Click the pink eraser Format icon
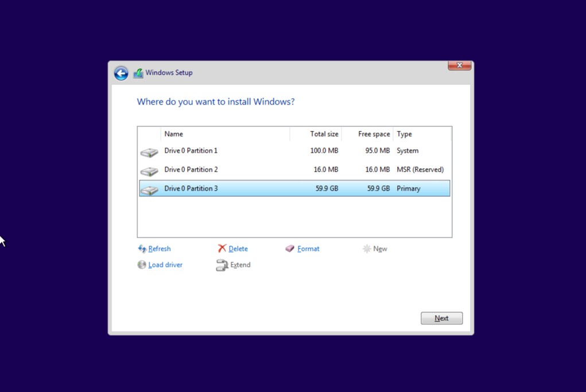The width and height of the screenshot is (586, 392). point(290,249)
